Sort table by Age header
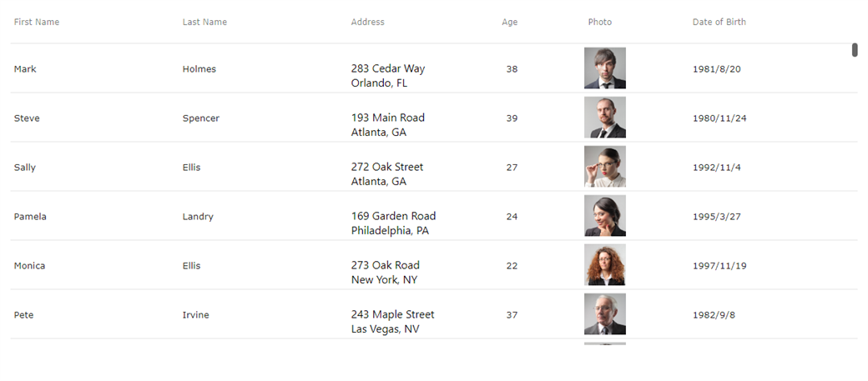868x381 pixels. 509,22
